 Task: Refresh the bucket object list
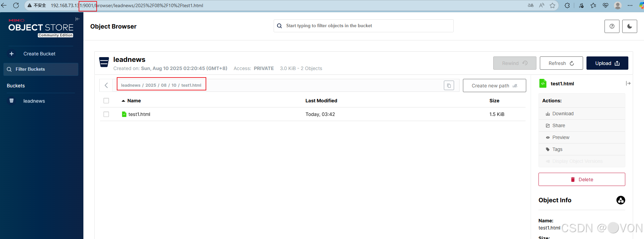coord(561,63)
